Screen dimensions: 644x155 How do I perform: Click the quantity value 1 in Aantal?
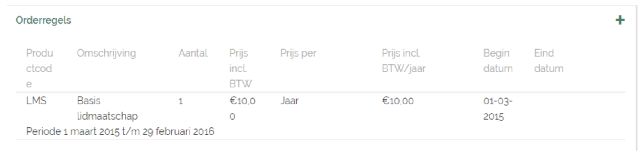click(x=180, y=101)
